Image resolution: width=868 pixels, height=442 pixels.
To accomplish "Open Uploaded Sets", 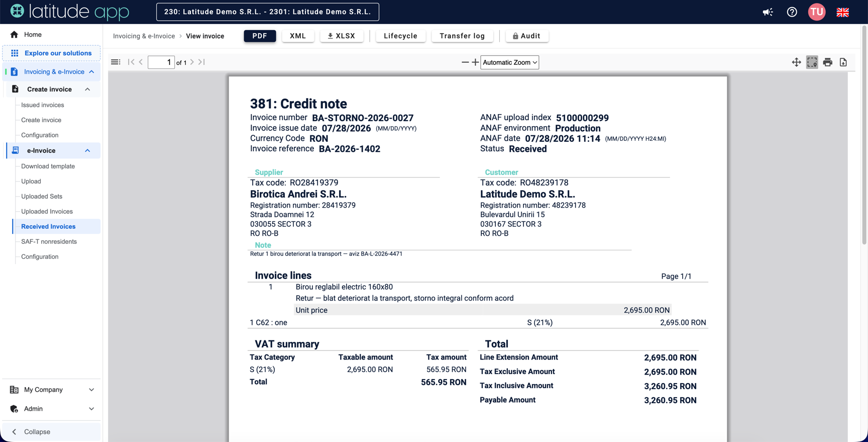I will click(x=42, y=197).
